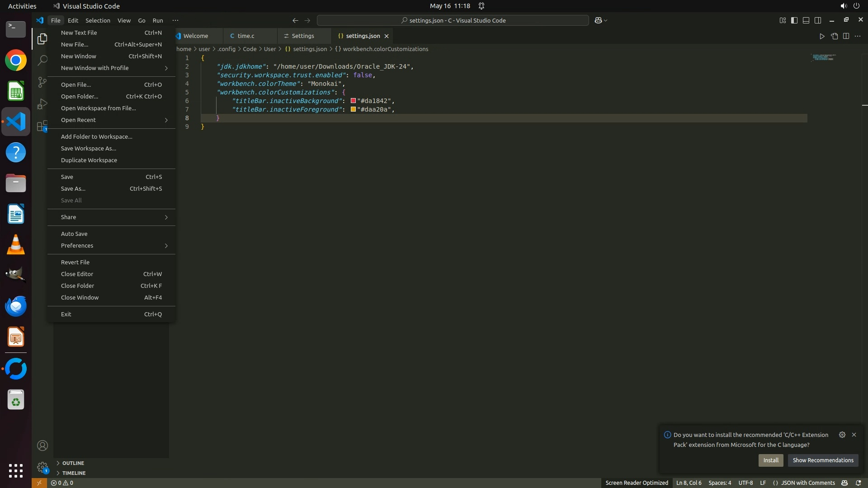Open the Search view icon
Viewport: 868px width, 488px height.
[x=42, y=60]
